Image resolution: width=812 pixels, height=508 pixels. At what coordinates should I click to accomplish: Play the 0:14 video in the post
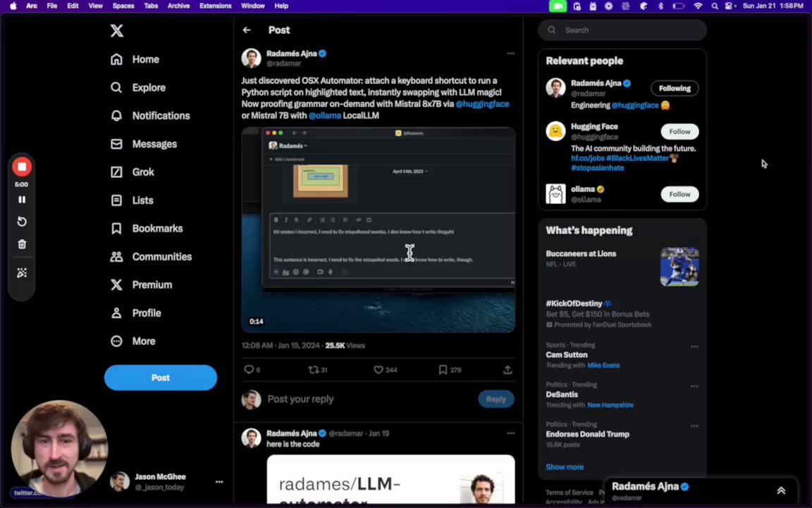click(x=378, y=229)
